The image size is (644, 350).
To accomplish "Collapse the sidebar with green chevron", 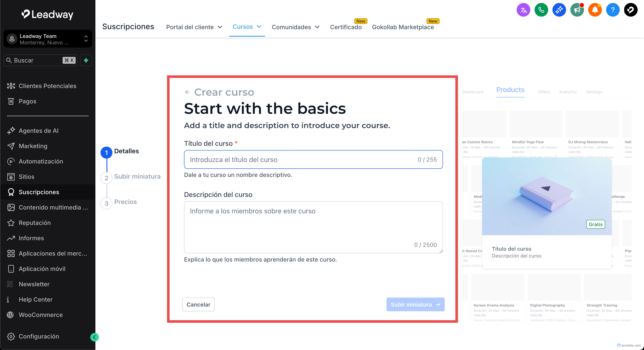I will [94, 337].
